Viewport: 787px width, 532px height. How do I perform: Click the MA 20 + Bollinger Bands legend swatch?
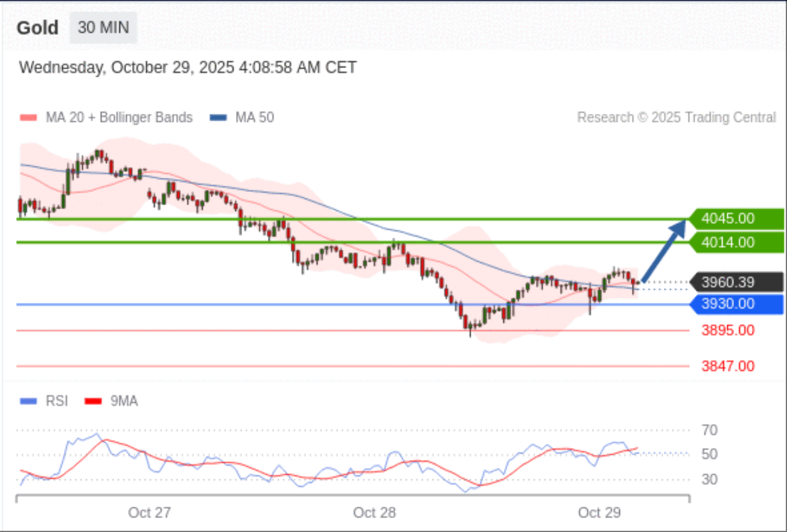28,118
